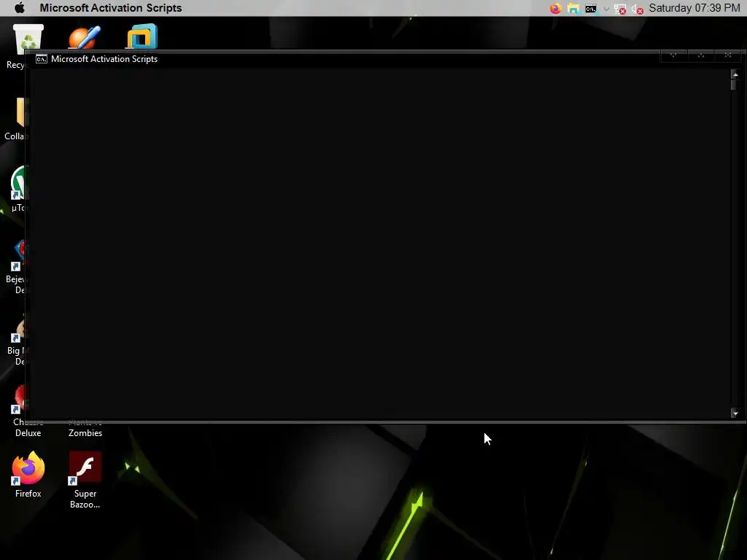Click the Deluxe shortcut label under console

[28, 433]
